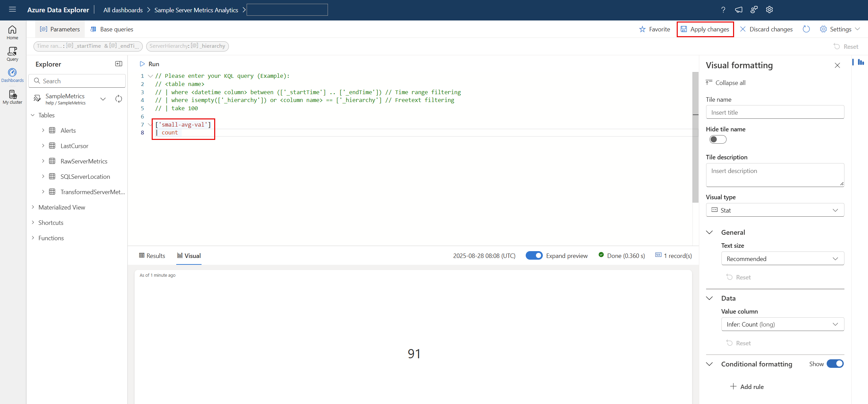
Task: Disable Conditional formatting Show toggle
Action: point(835,364)
